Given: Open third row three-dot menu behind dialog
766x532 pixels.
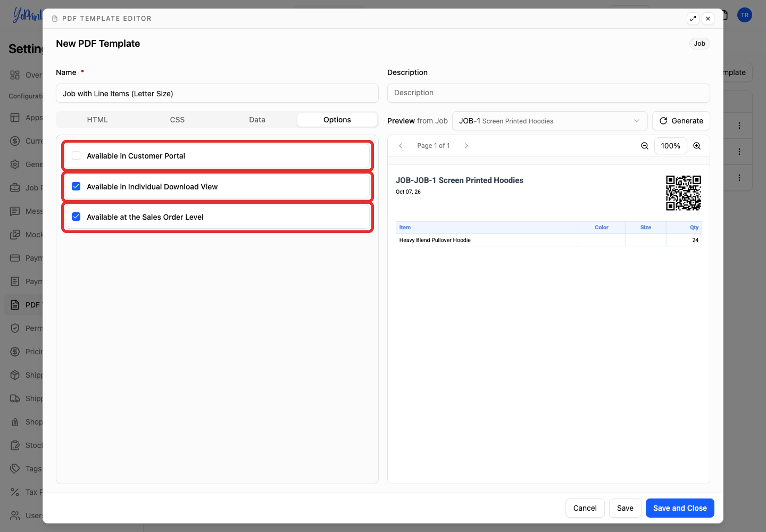Looking at the screenshot, I should point(739,178).
